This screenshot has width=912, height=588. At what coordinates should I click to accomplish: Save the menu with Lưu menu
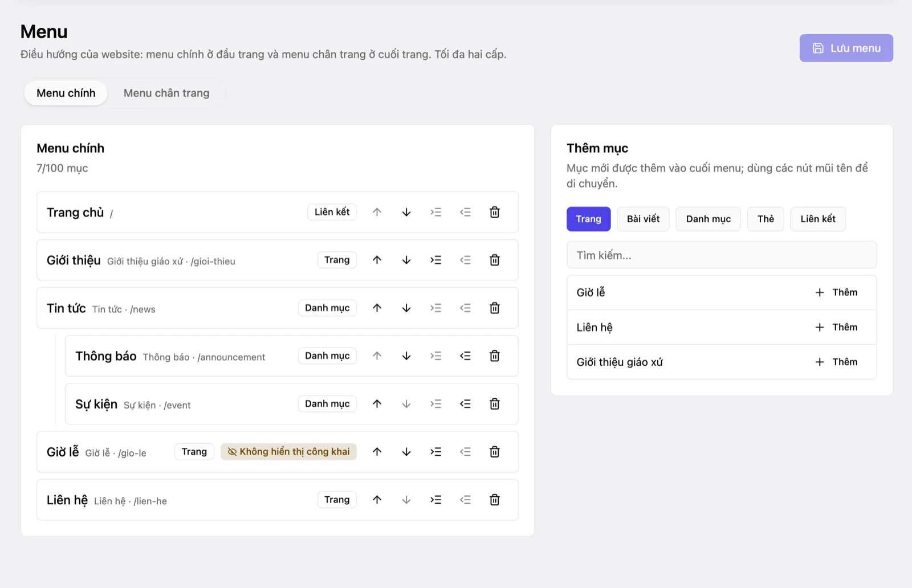[x=846, y=48]
